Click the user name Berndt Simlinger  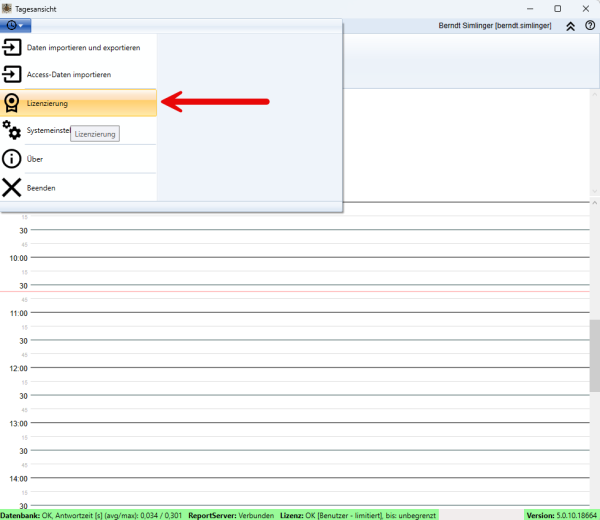tap(494, 25)
